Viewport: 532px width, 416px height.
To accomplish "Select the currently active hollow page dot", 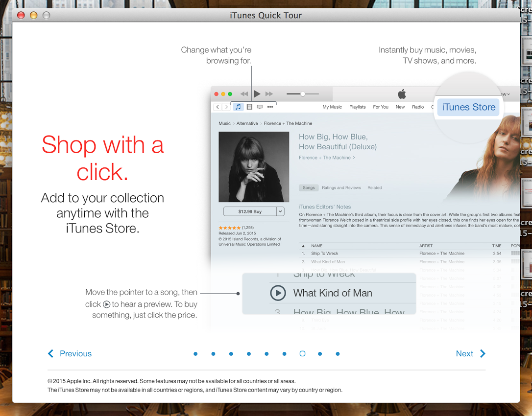I will click(302, 354).
